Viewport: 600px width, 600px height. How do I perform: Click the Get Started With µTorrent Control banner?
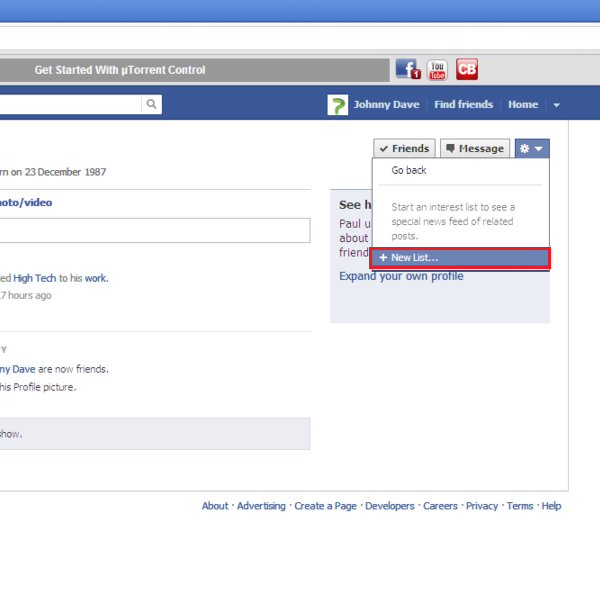(194, 70)
